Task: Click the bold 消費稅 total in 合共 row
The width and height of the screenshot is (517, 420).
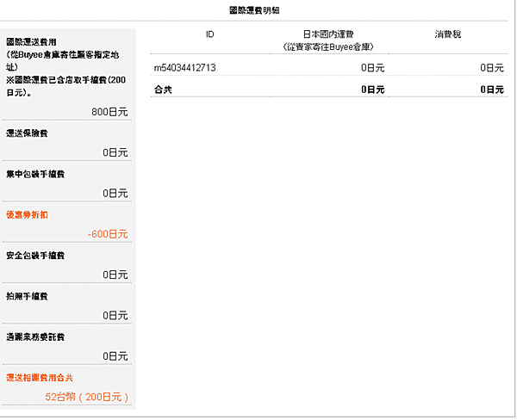Action: 493,89
